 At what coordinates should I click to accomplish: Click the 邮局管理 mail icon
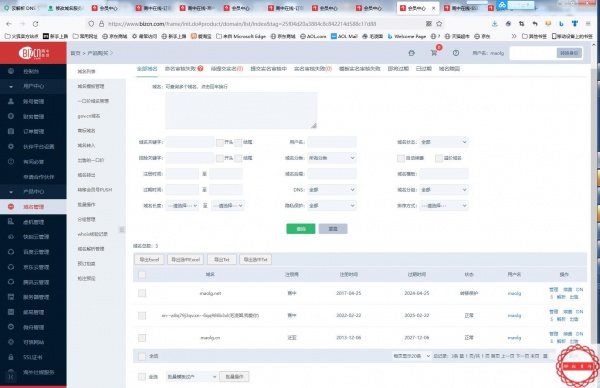click(x=11, y=312)
